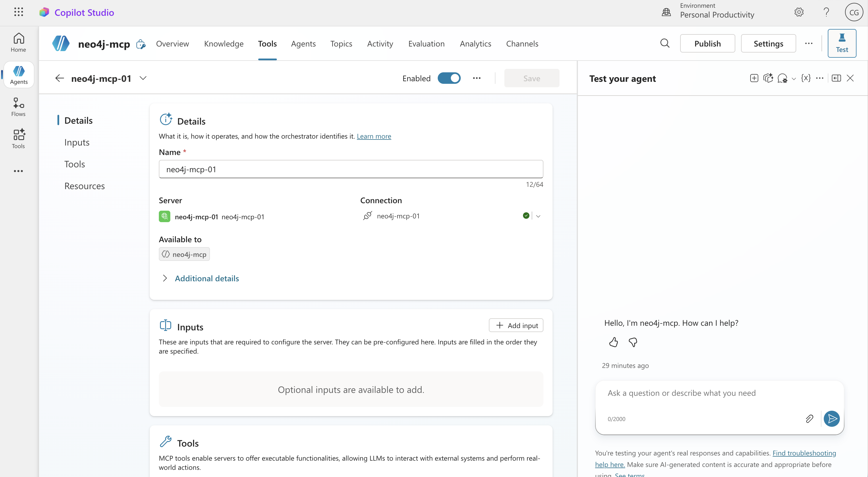Toggle the Test panel button
Screen dimensions: 868x477
point(842,43)
